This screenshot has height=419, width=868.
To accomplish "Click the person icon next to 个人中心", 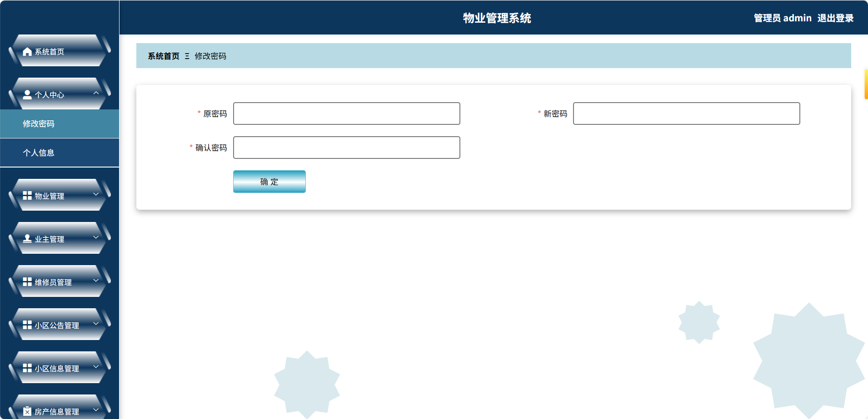I will click(x=27, y=94).
